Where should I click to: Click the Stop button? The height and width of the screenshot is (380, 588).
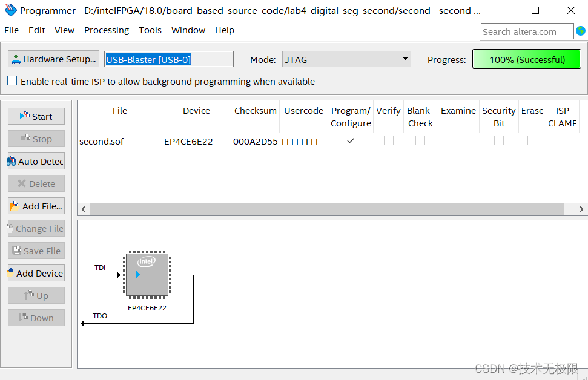point(36,139)
